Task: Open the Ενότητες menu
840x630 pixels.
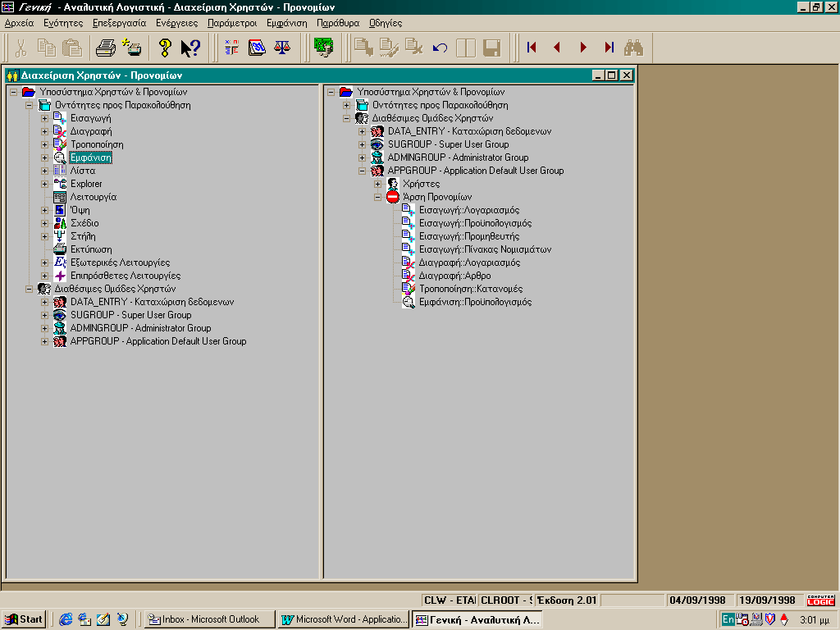Action: click(x=63, y=23)
